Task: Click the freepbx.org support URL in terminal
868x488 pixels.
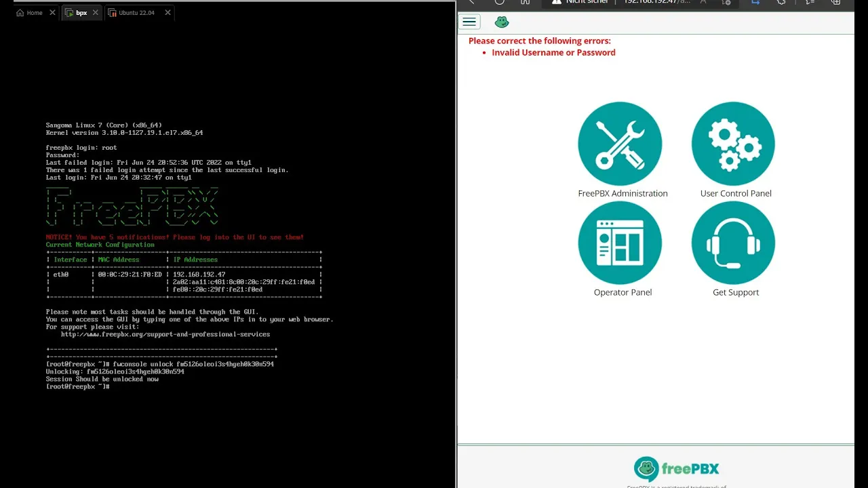Action: pos(165,334)
